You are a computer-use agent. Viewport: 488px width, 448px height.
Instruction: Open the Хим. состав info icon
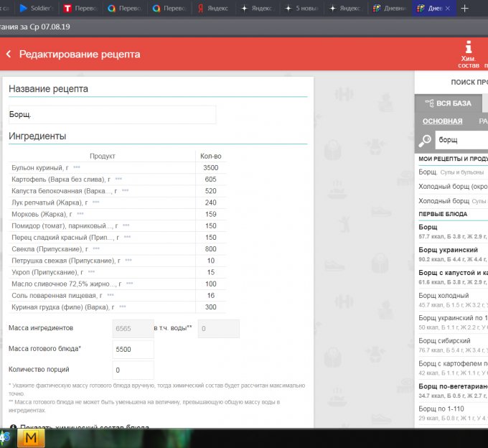[x=469, y=47]
